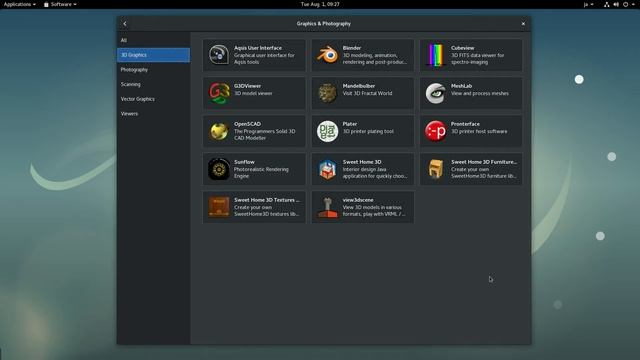
Task: Open the Sweet Home 3D house icon
Action: pos(327,169)
